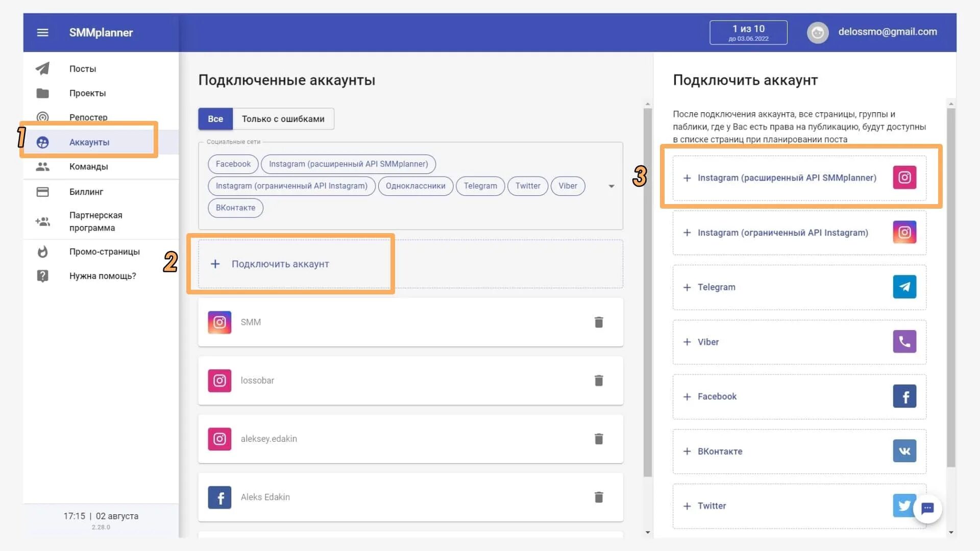
Task: Toggle Instagram расширенный API filter chip
Action: [348, 164]
